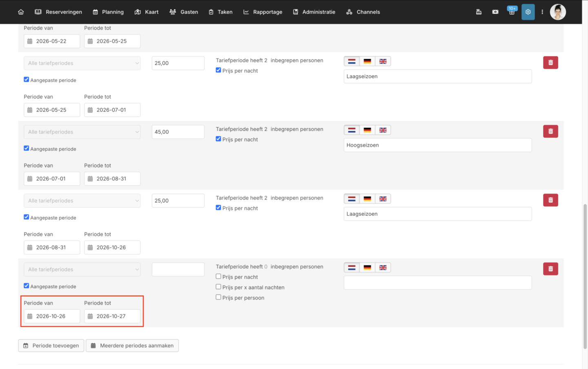Open the Channels menu

[x=363, y=12]
